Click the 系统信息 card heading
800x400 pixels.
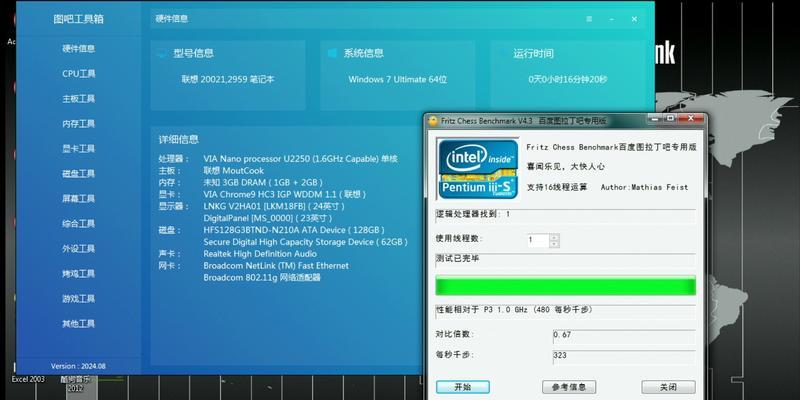(363, 53)
